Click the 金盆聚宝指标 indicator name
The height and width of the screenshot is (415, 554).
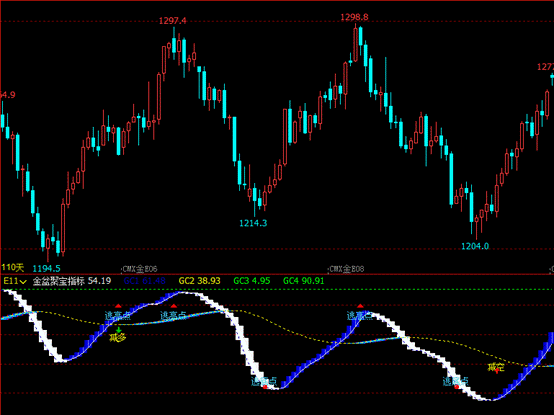pos(59,281)
